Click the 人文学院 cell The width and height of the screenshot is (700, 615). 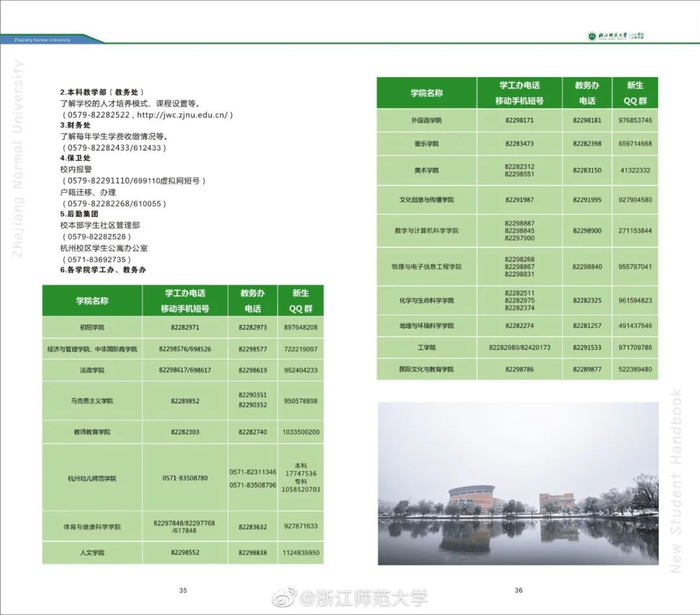coord(92,553)
